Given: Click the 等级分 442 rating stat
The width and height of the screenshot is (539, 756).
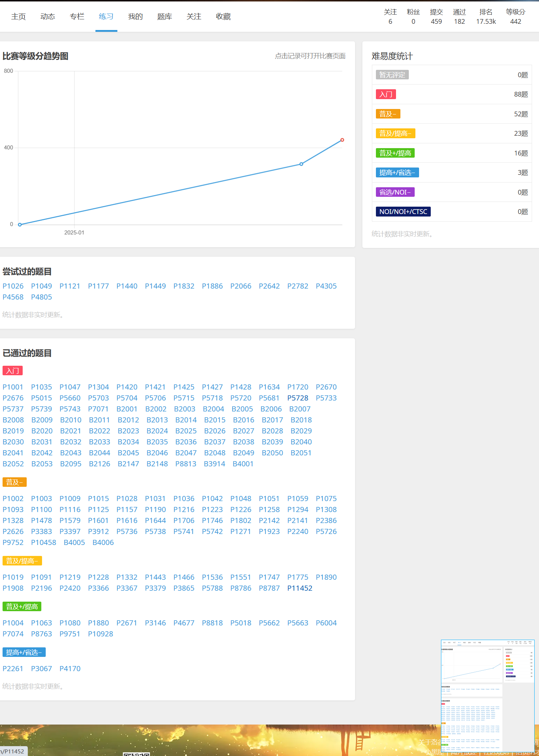Looking at the screenshot, I should tap(516, 17).
